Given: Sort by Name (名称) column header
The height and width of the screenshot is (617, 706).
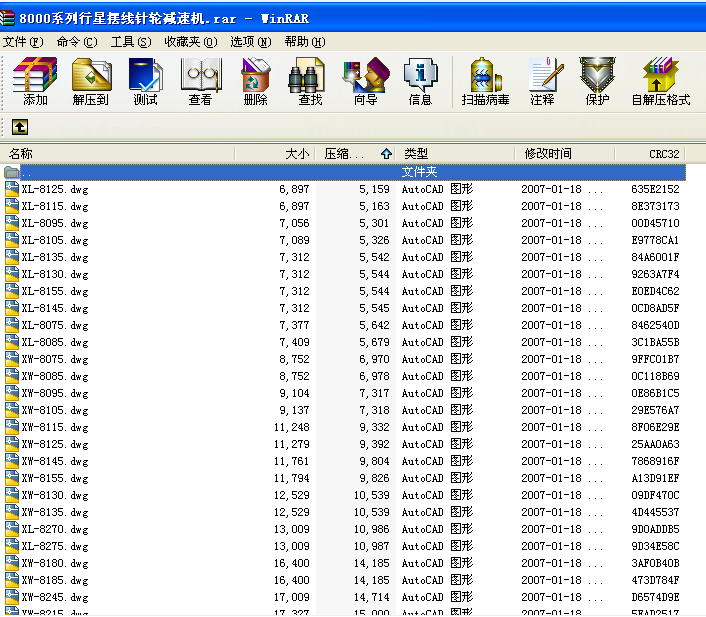Looking at the screenshot, I should pyautogui.click(x=118, y=154).
